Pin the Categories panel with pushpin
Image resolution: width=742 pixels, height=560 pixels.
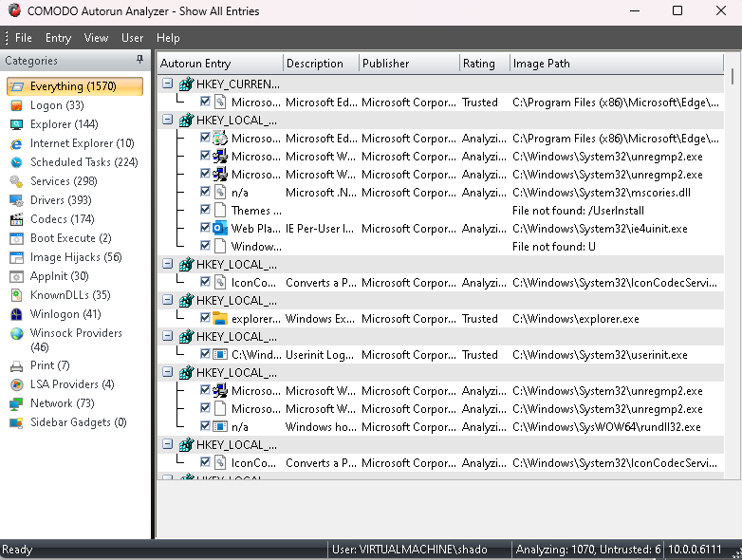tap(140, 61)
